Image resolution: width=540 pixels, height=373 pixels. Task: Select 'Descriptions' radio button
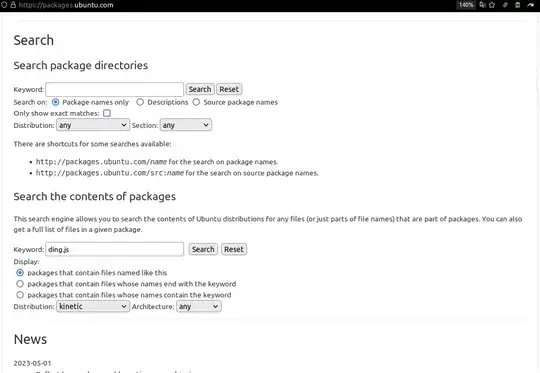click(140, 102)
